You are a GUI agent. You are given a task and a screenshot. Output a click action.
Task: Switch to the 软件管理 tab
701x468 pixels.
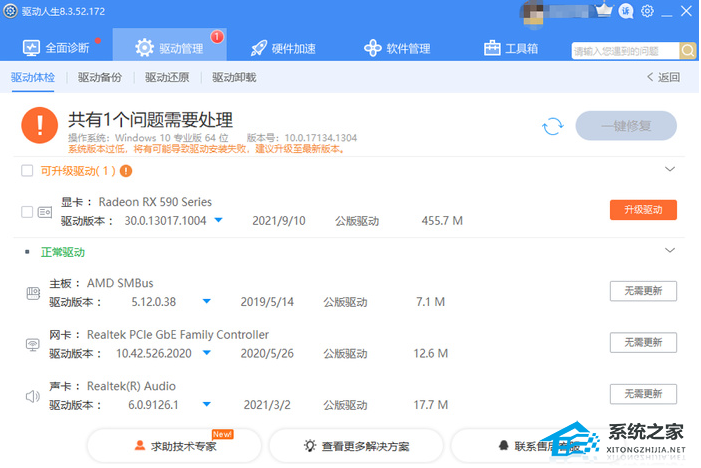coord(397,47)
